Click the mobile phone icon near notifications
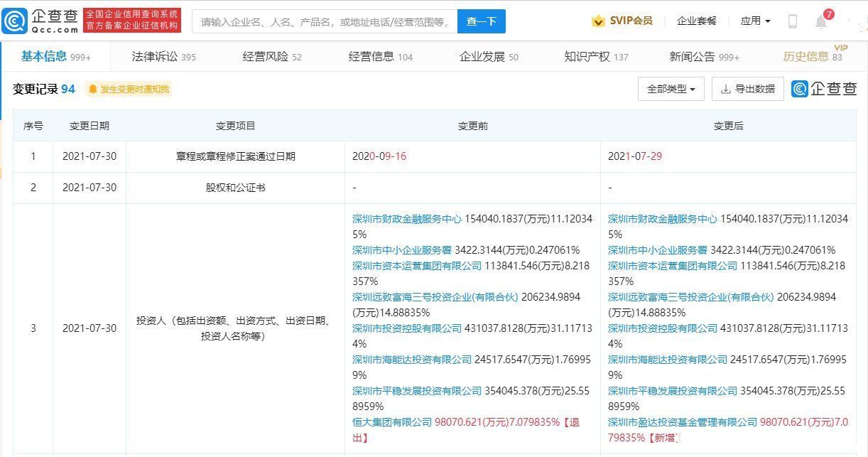Image resolution: width=868 pixels, height=457 pixels. (x=792, y=21)
